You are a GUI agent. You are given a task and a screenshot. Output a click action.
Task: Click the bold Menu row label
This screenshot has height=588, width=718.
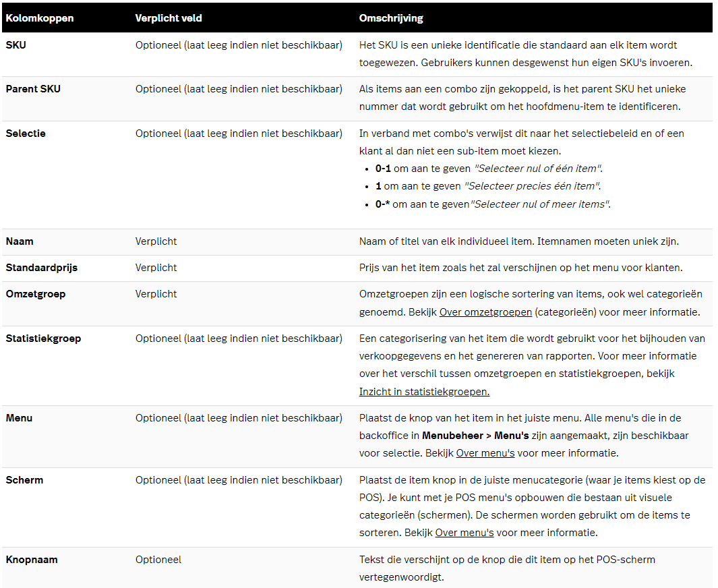[x=19, y=418]
